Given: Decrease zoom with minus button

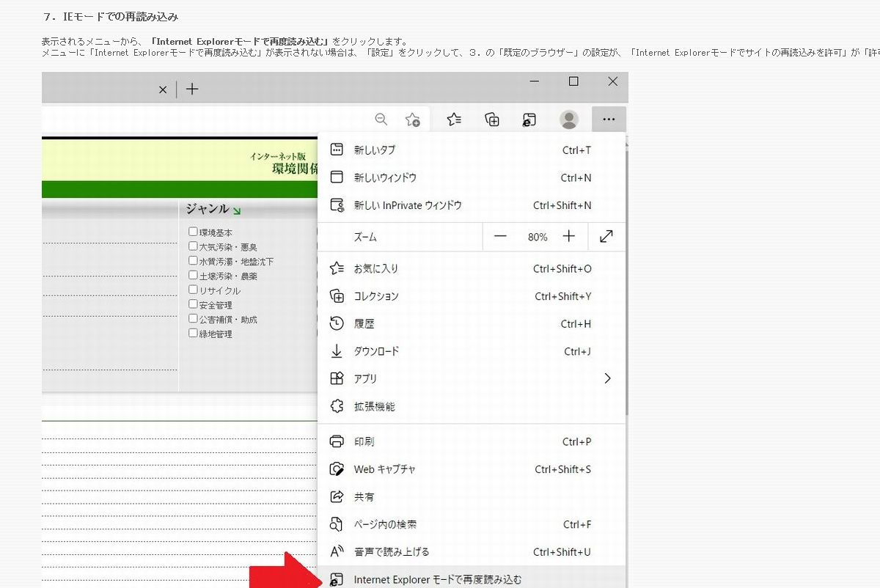Looking at the screenshot, I should [501, 237].
